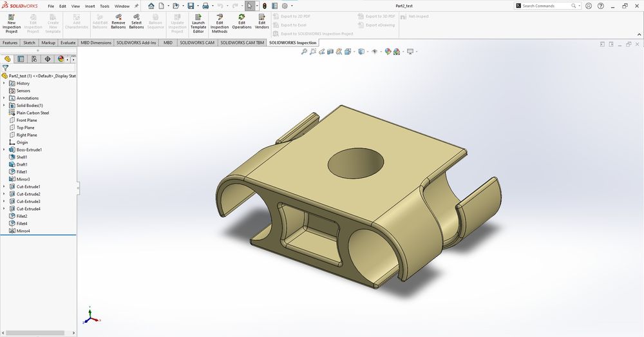Expand the Boss-Extrude1 feature
This screenshot has width=644, height=337.
click(x=4, y=149)
